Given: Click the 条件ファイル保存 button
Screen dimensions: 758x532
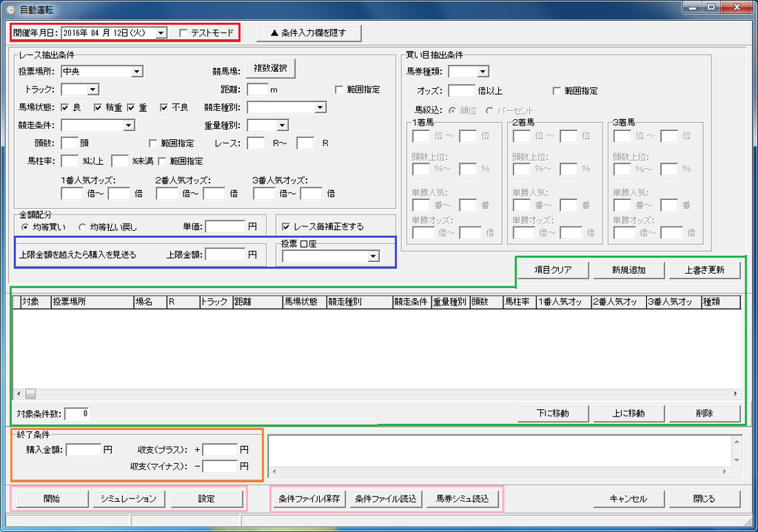Looking at the screenshot, I should (x=309, y=499).
